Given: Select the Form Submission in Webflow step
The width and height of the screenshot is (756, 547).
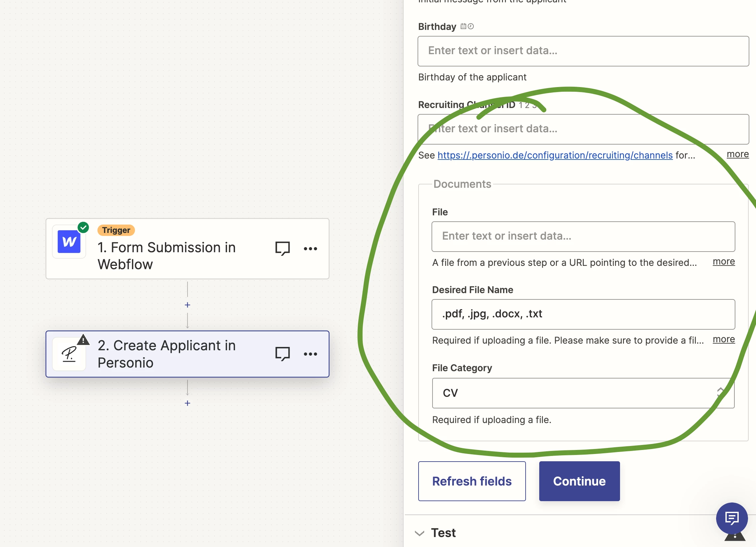Looking at the screenshot, I should point(187,249).
